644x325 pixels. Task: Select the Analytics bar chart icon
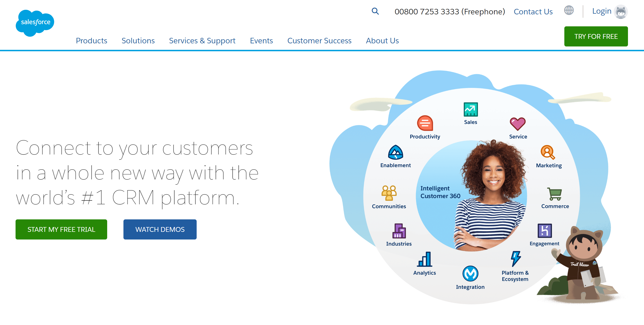click(x=424, y=259)
